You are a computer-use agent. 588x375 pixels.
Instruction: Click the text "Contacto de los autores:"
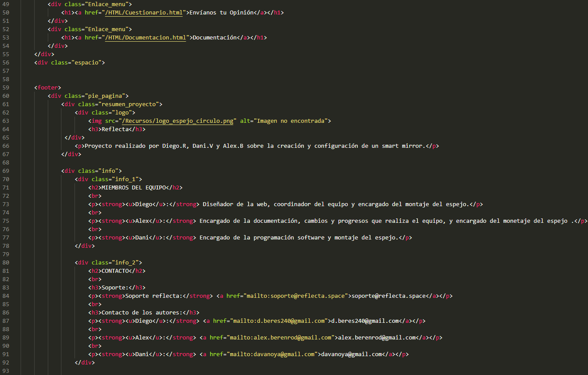[142, 313]
